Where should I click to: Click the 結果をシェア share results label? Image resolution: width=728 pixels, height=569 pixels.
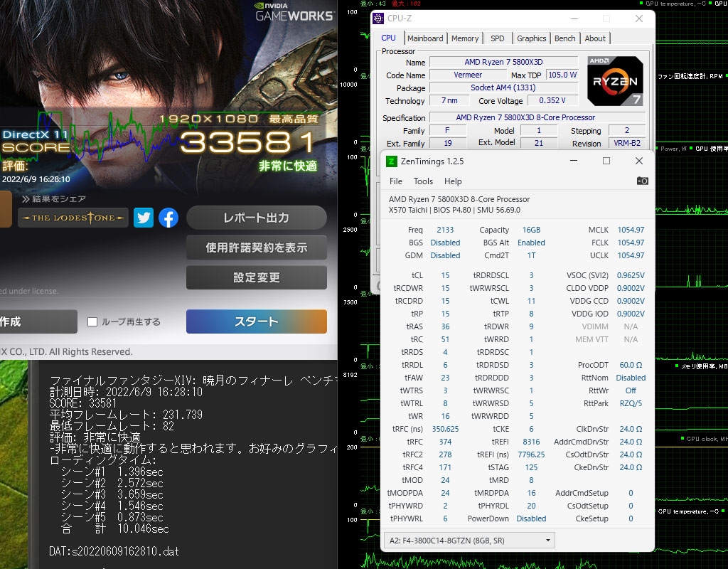pos(54,199)
